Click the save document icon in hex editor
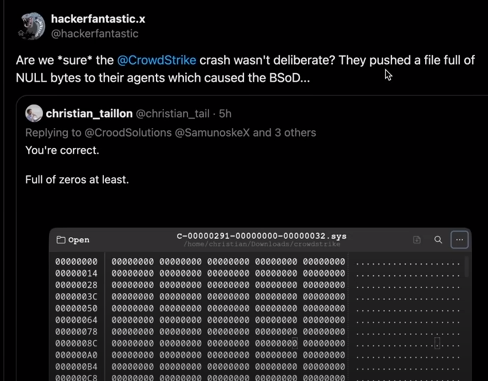Viewport: 488px width, 381px height. coord(417,240)
